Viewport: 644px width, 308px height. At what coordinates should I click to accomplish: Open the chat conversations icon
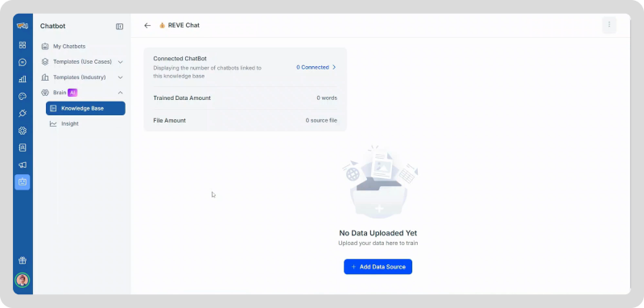[23, 63]
